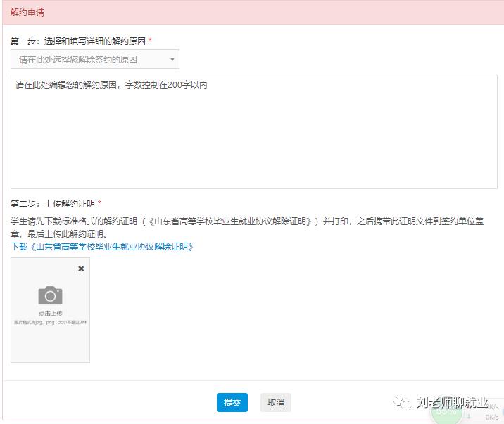Click the WeChat logo in the watermark
Viewport: 504px width, 424px height.
pyautogui.click(x=403, y=402)
